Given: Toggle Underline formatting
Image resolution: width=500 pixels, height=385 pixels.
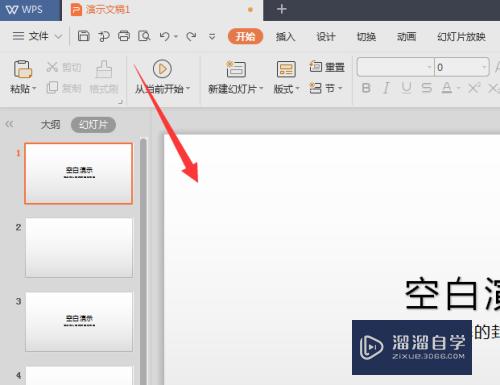Looking at the screenshot, I should (406, 88).
